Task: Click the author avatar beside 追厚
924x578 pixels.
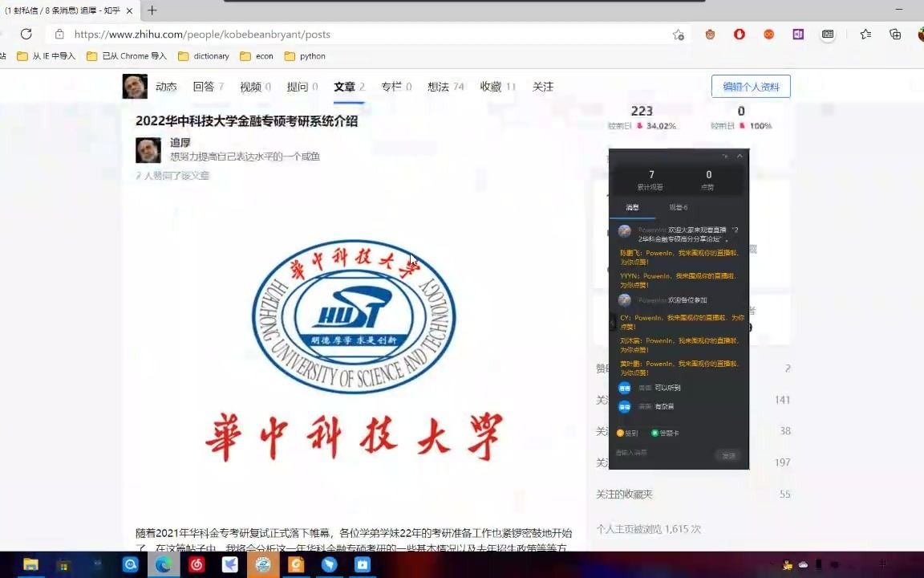Action: pyautogui.click(x=148, y=150)
